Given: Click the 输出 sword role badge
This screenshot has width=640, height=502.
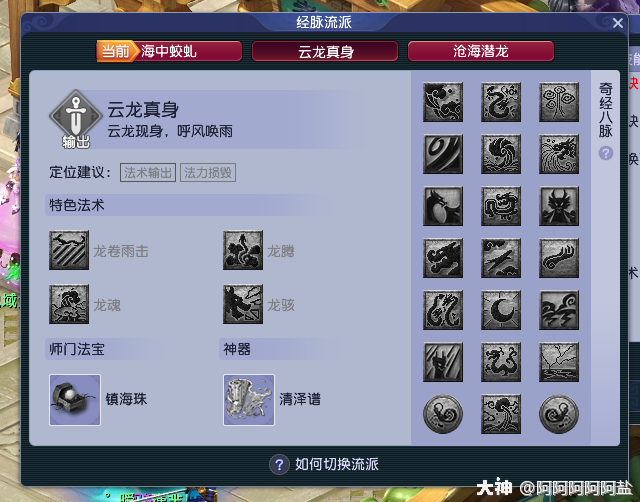Looking at the screenshot, I should [76, 119].
